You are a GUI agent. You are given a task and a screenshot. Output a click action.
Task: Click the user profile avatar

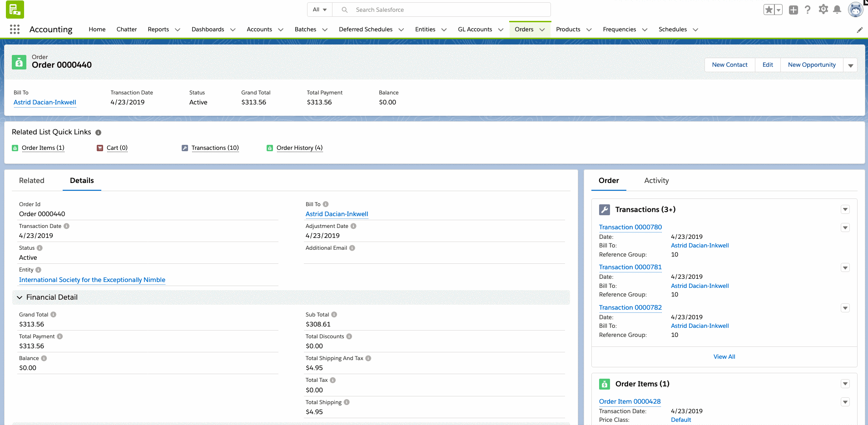click(855, 10)
